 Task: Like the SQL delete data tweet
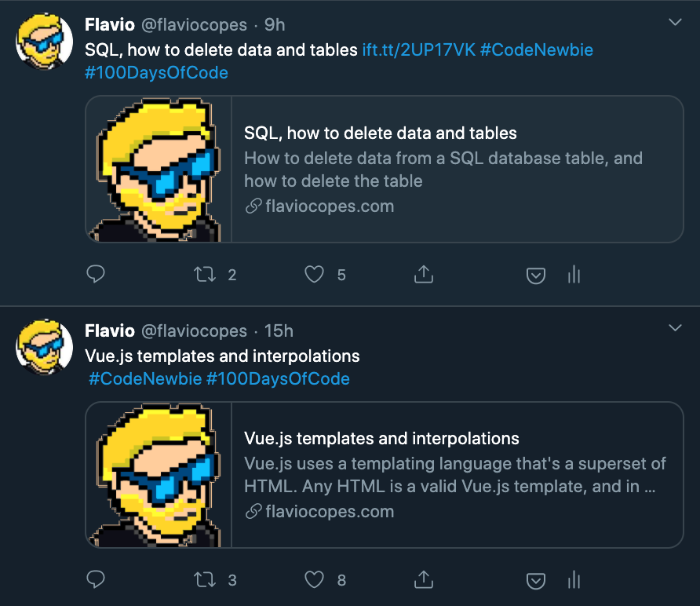click(x=314, y=274)
